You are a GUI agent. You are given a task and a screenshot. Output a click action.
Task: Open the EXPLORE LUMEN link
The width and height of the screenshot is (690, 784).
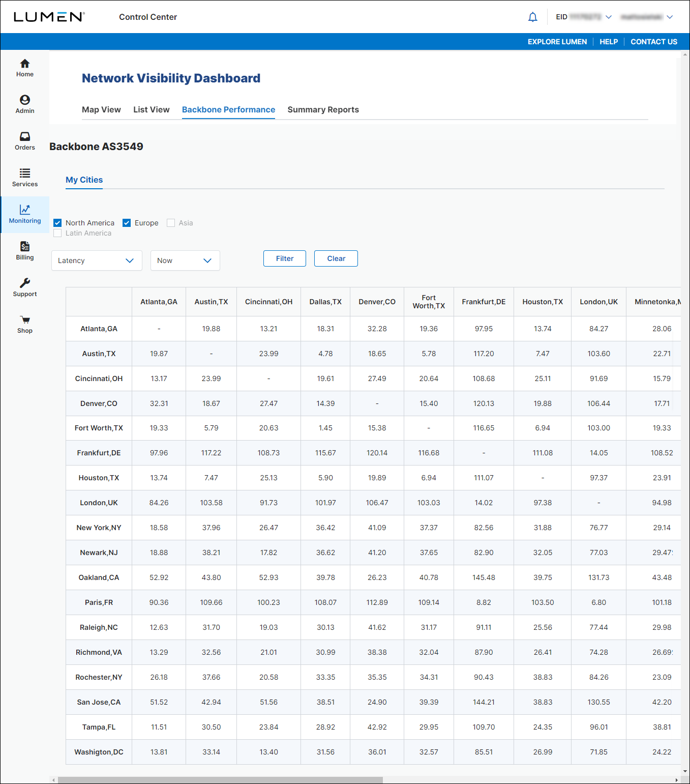(557, 42)
